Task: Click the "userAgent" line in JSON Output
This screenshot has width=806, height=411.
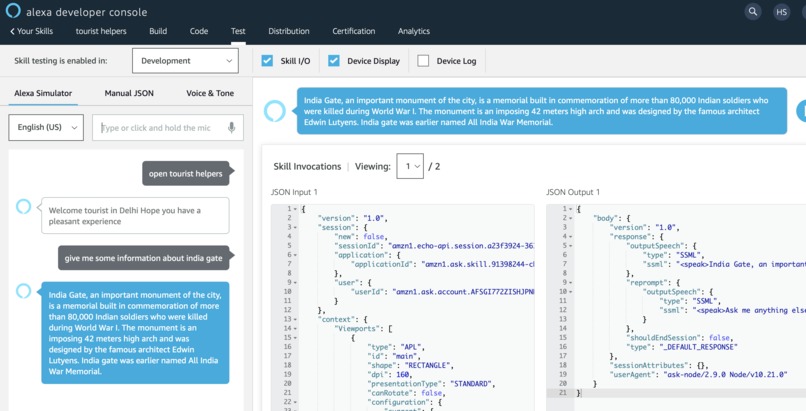Action: pyautogui.click(x=698, y=375)
